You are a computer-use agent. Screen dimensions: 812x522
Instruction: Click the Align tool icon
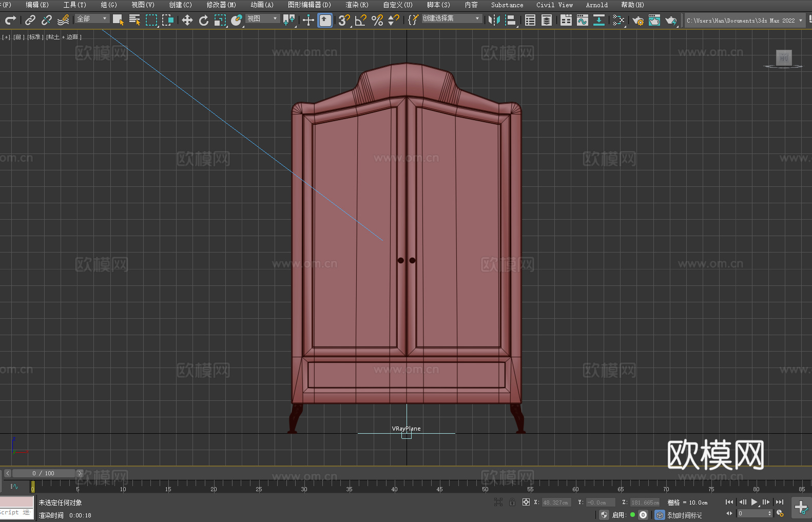click(511, 20)
